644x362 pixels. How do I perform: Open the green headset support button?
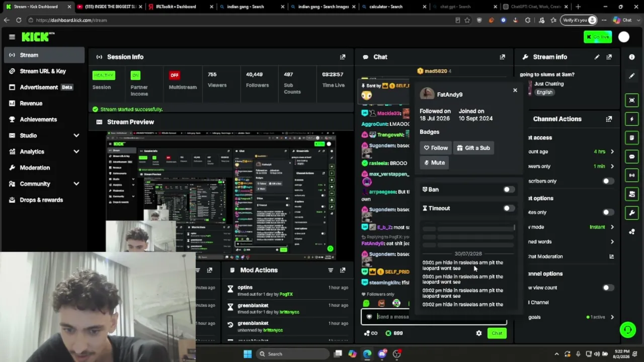627,330
